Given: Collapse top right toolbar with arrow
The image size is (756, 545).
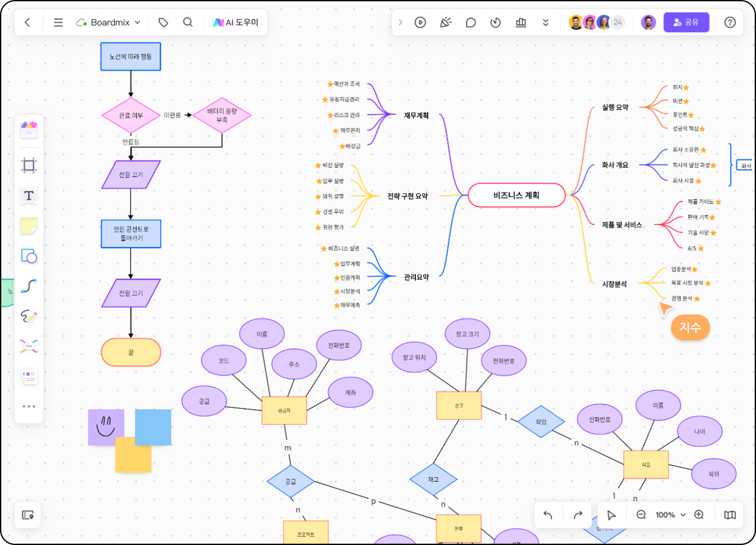Looking at the screenshot, I should (401, 23).
